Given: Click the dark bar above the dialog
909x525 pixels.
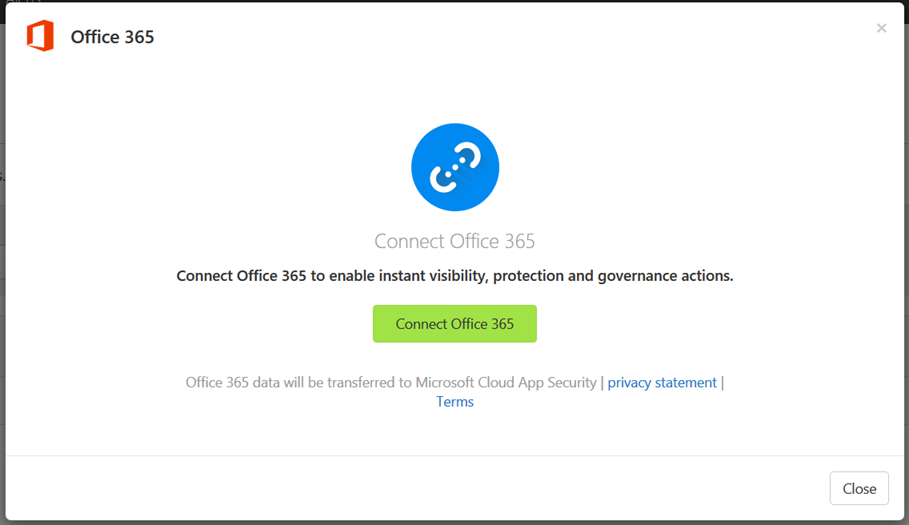Looking at the screenshot, I should [454, 2].
